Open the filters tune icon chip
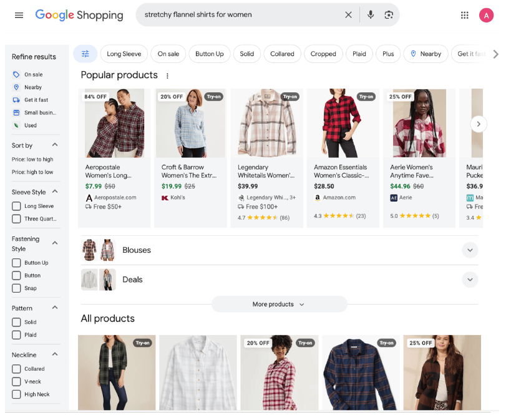Image resolution: width=521 pixels, height=420 pixels. 85,54
